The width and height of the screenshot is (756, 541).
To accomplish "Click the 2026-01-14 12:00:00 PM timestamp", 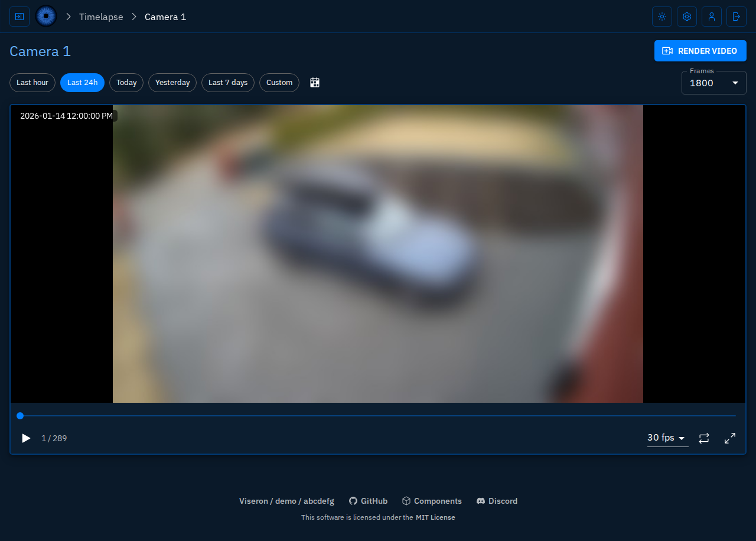I will [x=66, y=116].
